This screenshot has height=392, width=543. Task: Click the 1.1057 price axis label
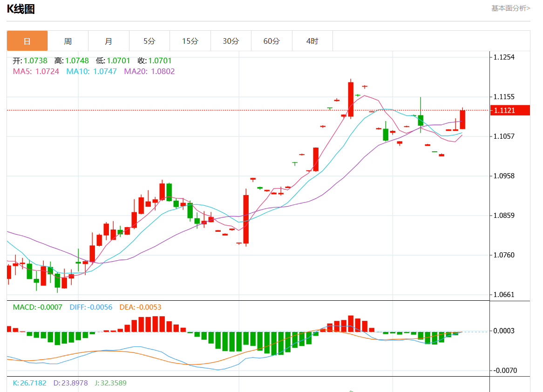504,136
